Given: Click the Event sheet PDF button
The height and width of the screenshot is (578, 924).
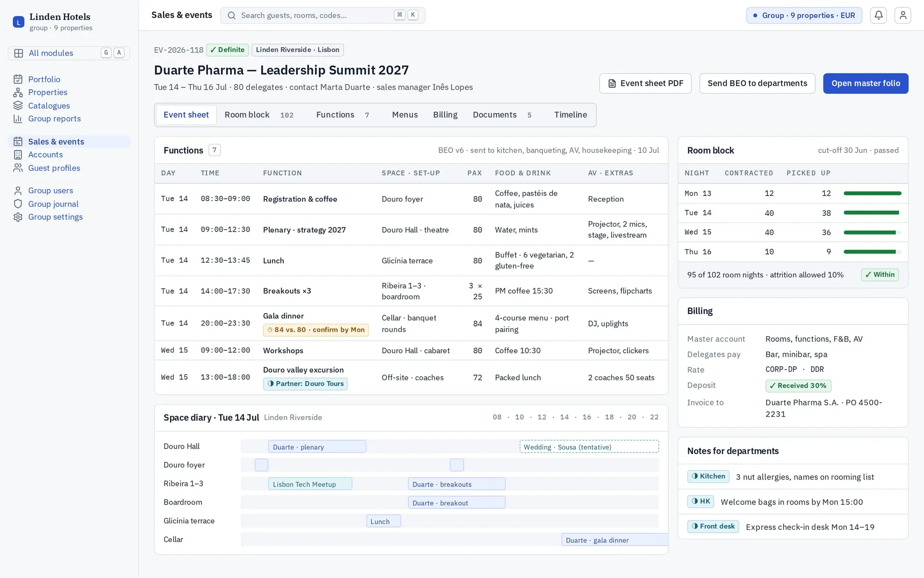Looking at the screenshot, I should pos(645,83).
